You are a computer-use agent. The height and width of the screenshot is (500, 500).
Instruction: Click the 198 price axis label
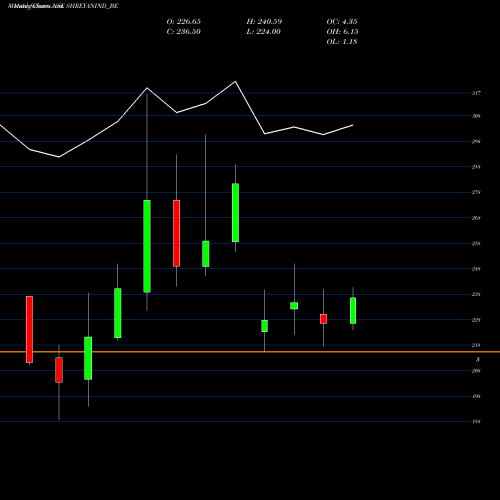pos(476,396)
